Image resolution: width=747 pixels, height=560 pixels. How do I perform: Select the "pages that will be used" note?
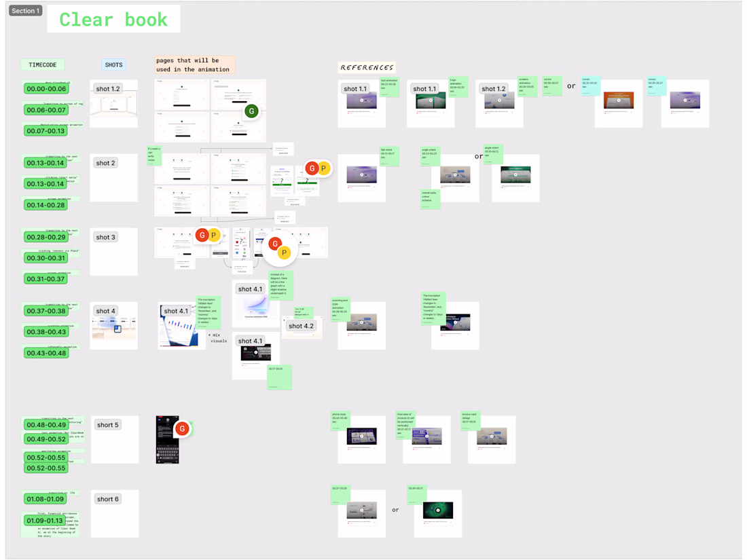point(194,64)
